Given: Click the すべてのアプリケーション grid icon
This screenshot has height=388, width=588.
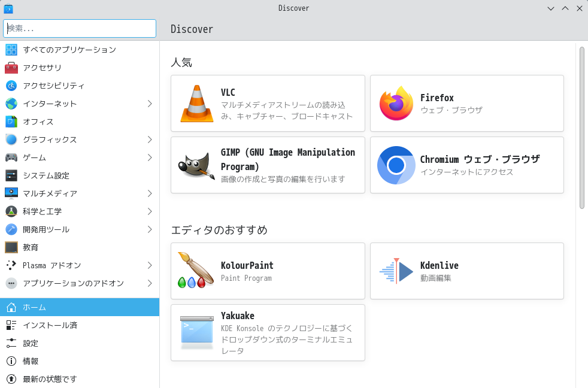Looking at the screenshot, I should click(x=11, y=50).
